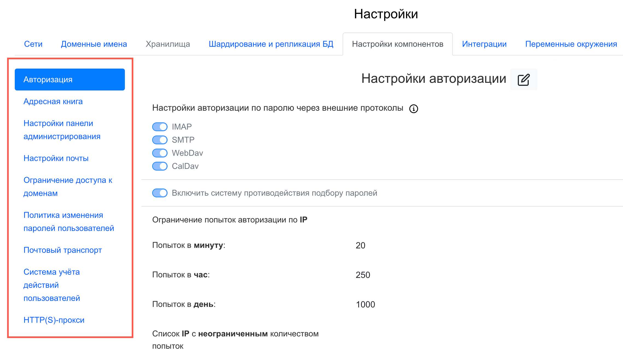623x364 pixels.
Task: Open the Сети tab
Action: pyautogui.click(x=33, y=44)
